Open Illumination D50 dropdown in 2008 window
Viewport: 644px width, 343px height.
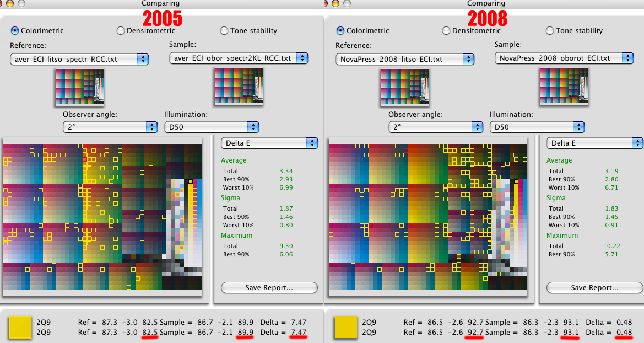[x=537, y=127]
